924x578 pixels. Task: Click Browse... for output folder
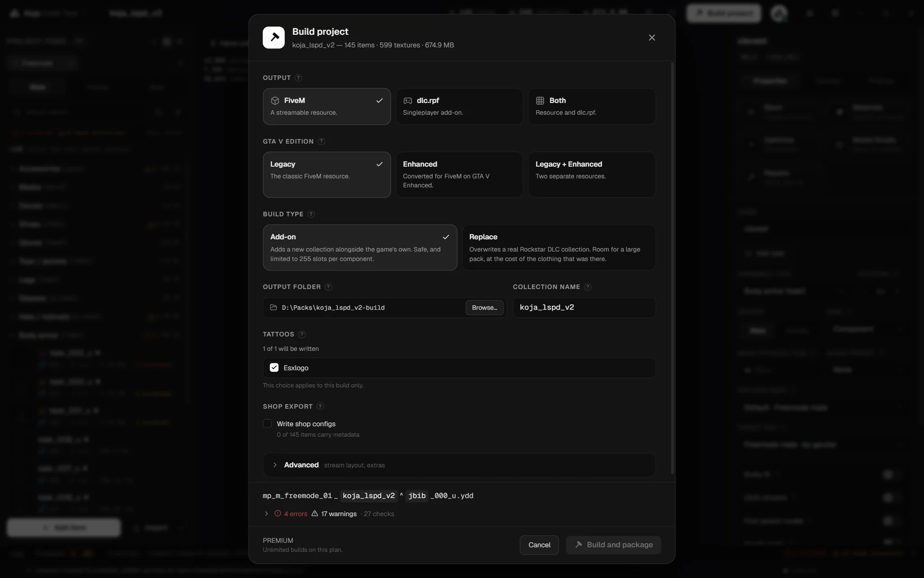(x=485, y=308)
